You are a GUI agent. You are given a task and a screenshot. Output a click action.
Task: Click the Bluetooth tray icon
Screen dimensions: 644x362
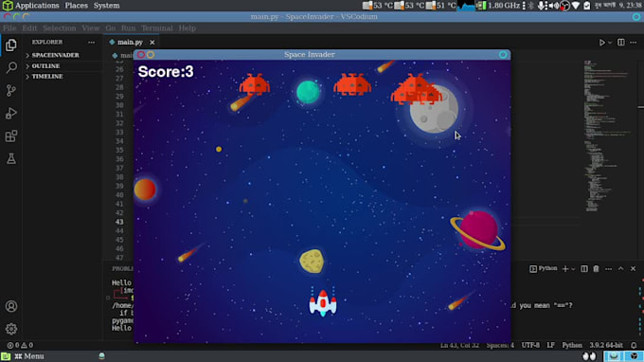pyautogui.click(x=530, y=6)
